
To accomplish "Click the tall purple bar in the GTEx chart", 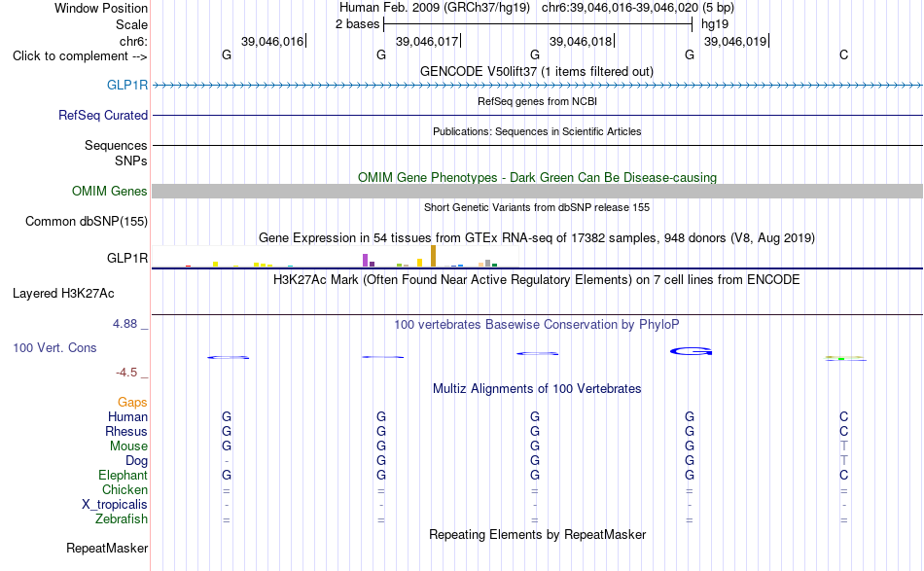I will [x=366, y=261].
